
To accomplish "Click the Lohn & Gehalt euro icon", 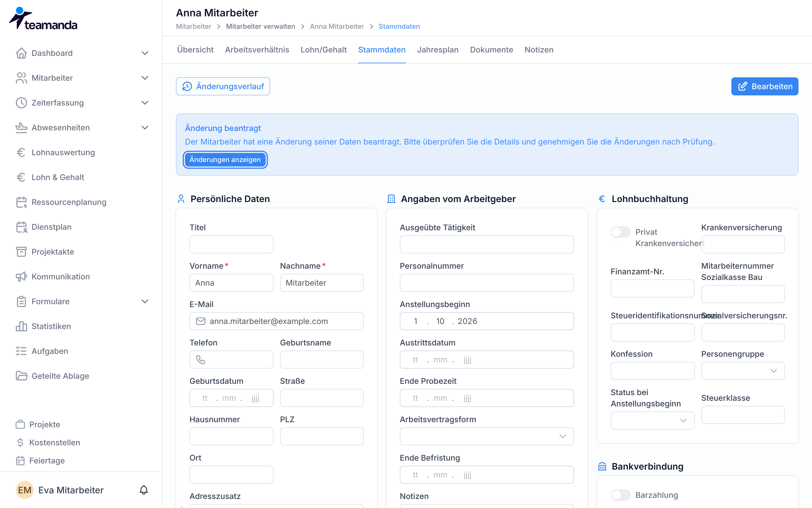I will click(21, 178).
